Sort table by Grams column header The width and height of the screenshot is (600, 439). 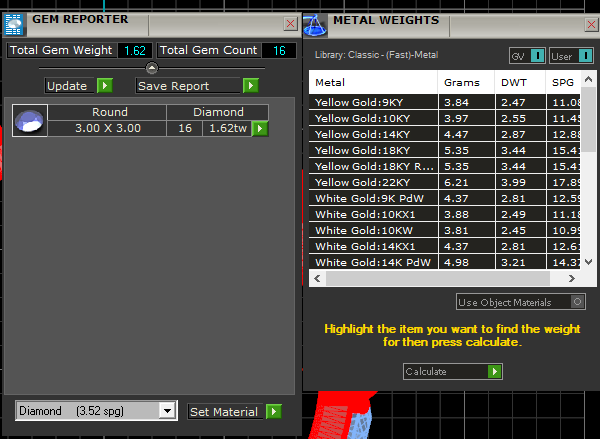tap(462, 82)
